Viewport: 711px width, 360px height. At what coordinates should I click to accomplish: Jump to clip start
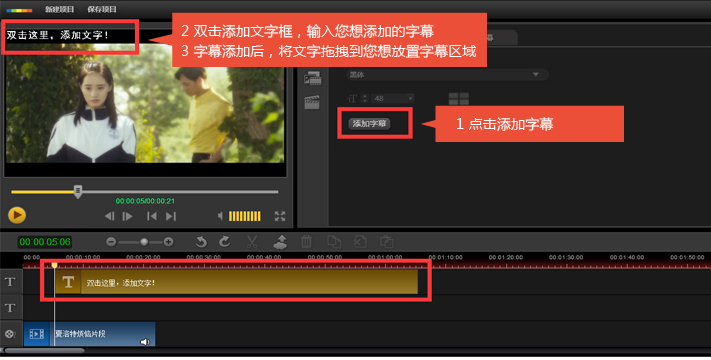point(151,216)
